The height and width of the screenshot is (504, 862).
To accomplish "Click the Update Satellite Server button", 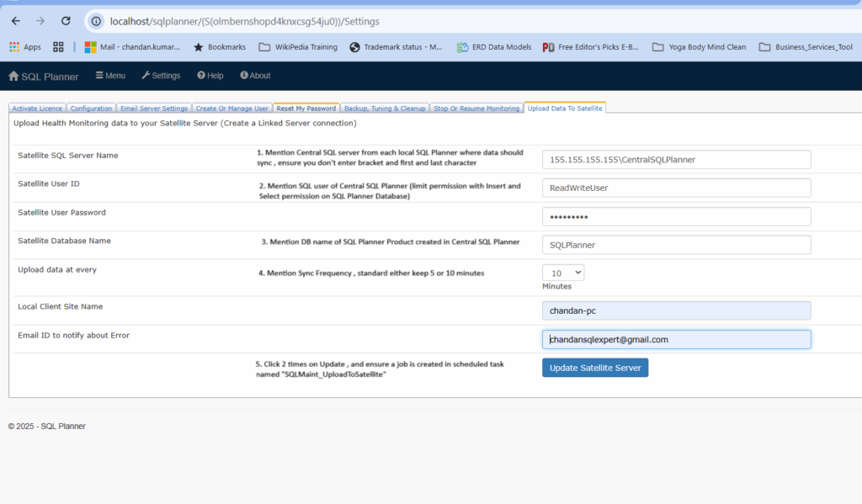I will (595, 368).
